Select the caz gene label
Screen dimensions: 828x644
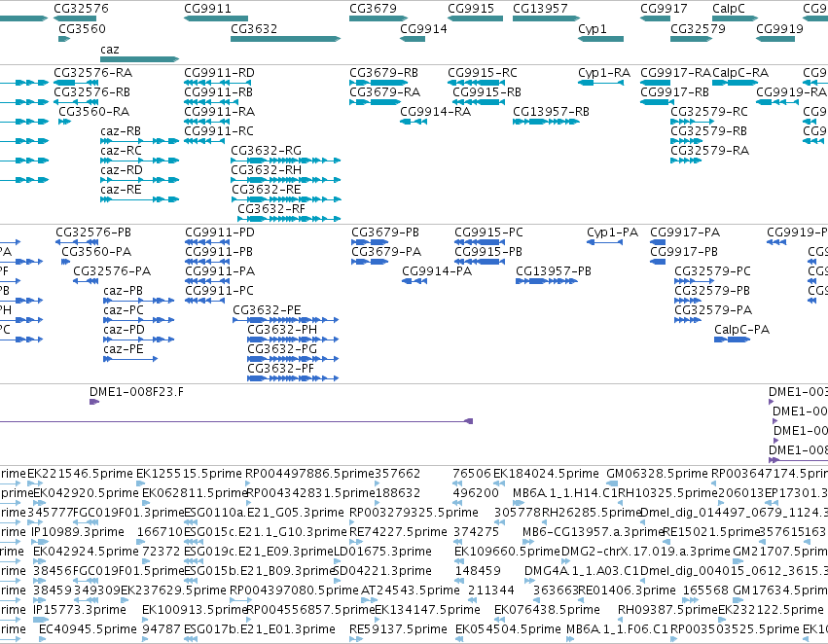[x=109, y=49]
